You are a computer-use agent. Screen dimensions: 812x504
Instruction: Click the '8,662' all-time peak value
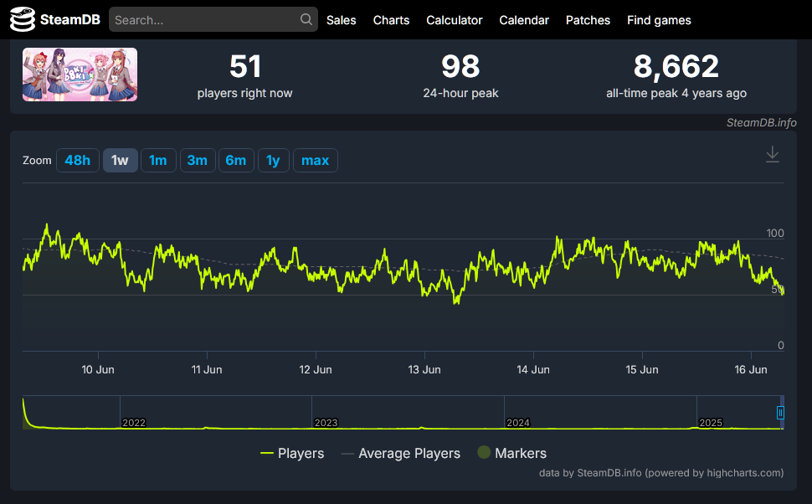(676, 67)
